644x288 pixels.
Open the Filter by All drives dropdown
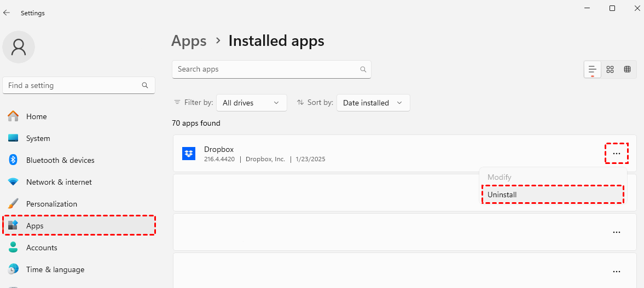[x=251, y=103]
